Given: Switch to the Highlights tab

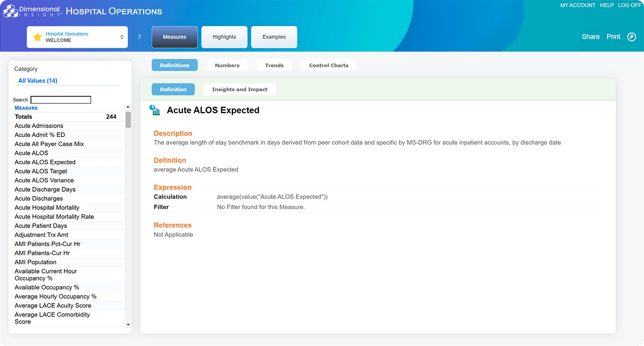Looking at the screenshot, I should (224, 37).
